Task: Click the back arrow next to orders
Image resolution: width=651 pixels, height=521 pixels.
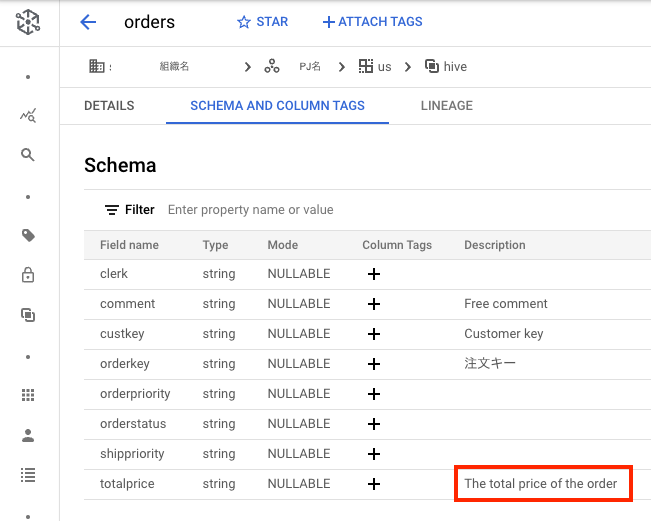Action: coord(88,22)
